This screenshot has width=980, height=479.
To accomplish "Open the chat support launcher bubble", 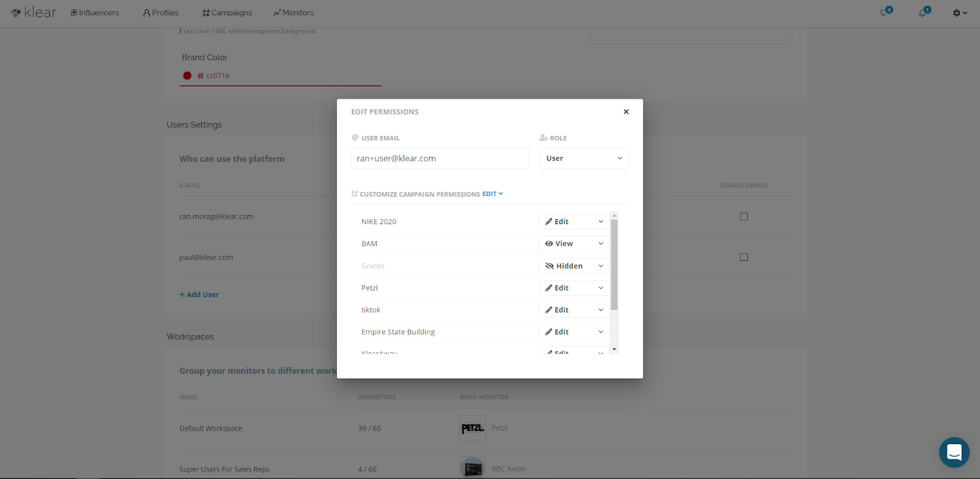I will click(954, 452).
